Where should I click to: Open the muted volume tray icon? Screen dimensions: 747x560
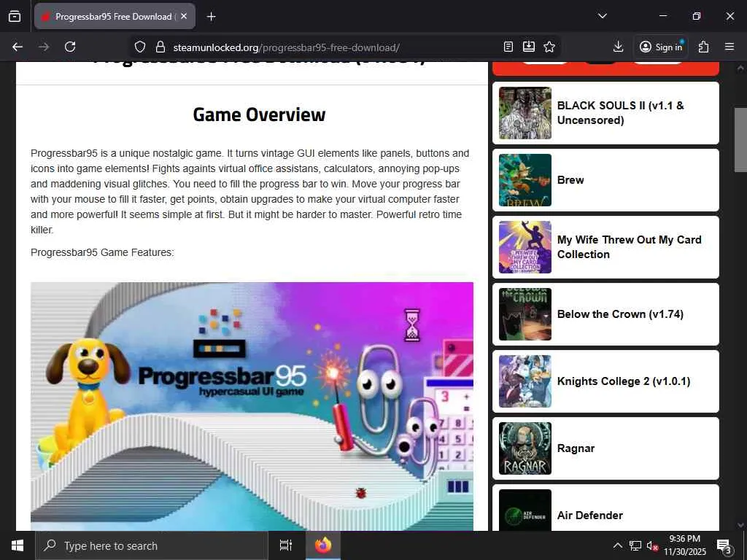click(651, 545)
